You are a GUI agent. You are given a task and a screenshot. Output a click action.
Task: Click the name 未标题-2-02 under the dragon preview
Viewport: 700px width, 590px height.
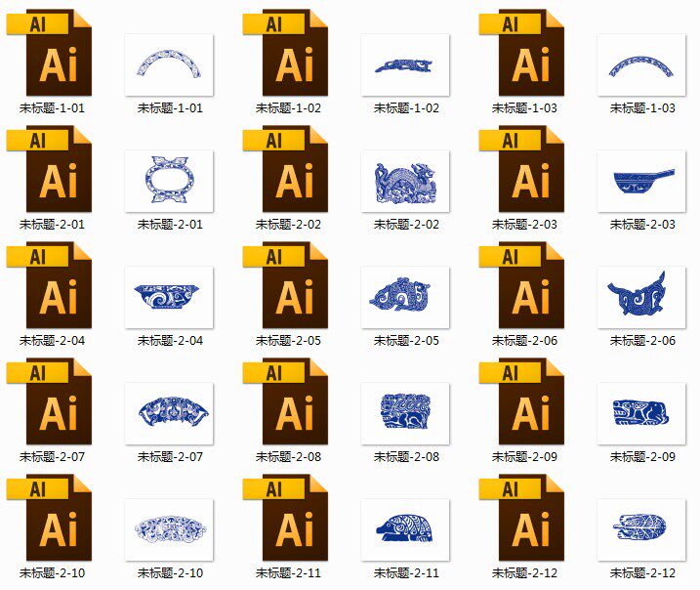406,225
